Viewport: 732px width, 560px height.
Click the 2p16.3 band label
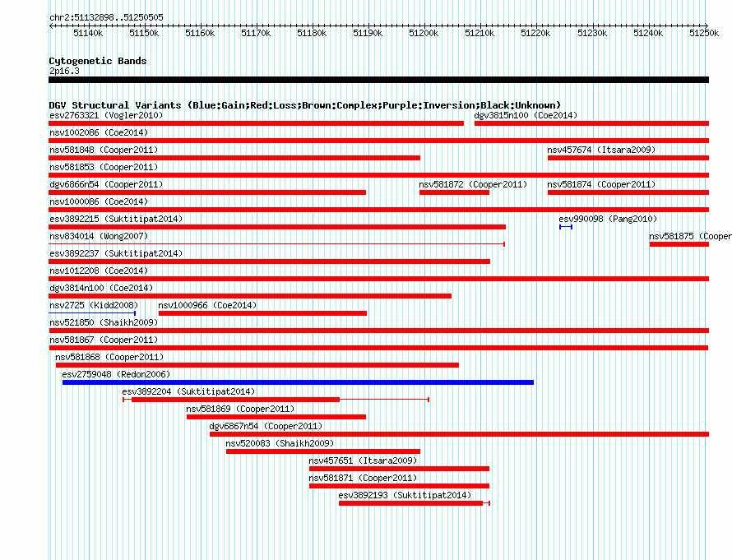point(64,71)
